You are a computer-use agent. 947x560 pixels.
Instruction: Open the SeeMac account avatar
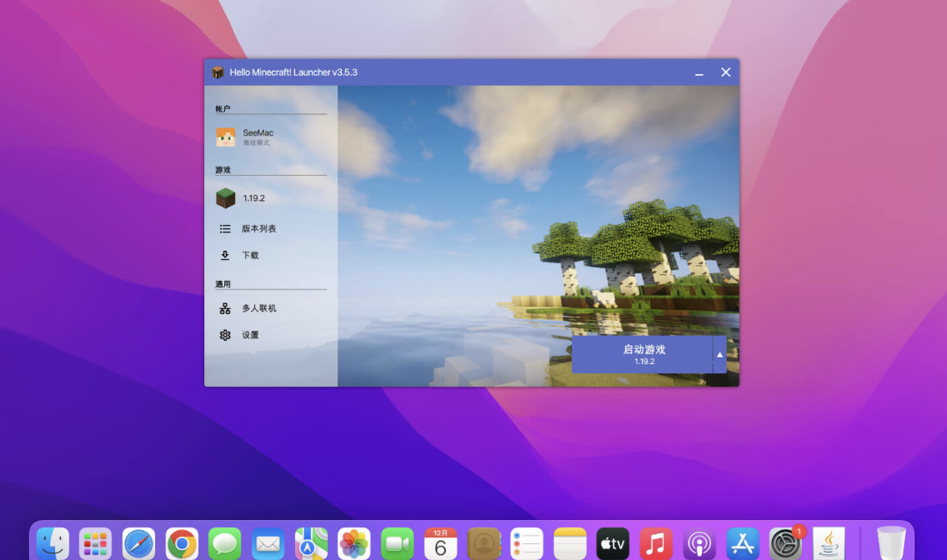pos(225,137)
